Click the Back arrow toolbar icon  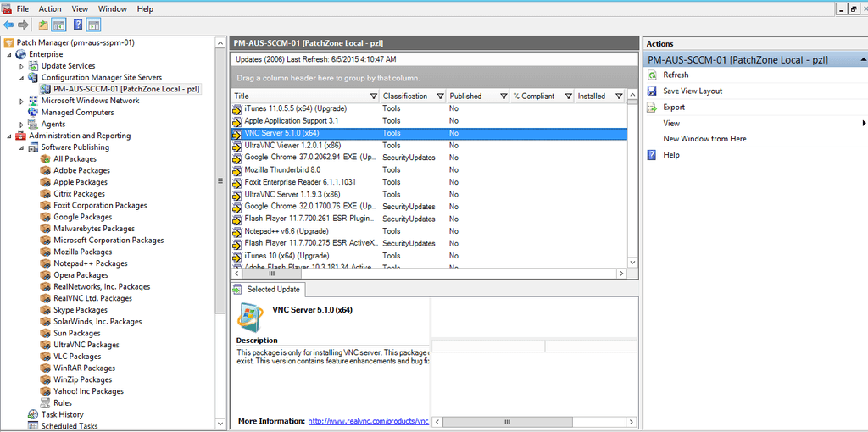[x=8, y=25]
